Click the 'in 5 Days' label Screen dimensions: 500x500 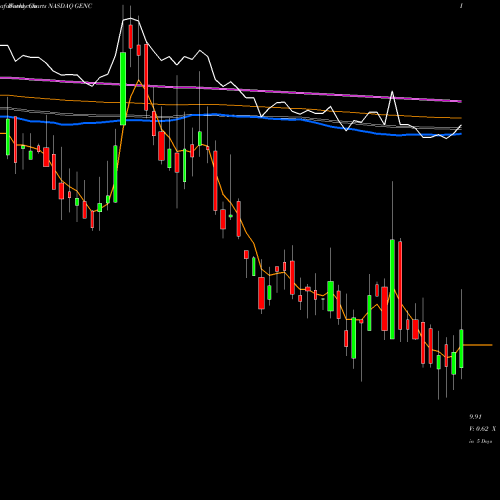pos(481,441)
